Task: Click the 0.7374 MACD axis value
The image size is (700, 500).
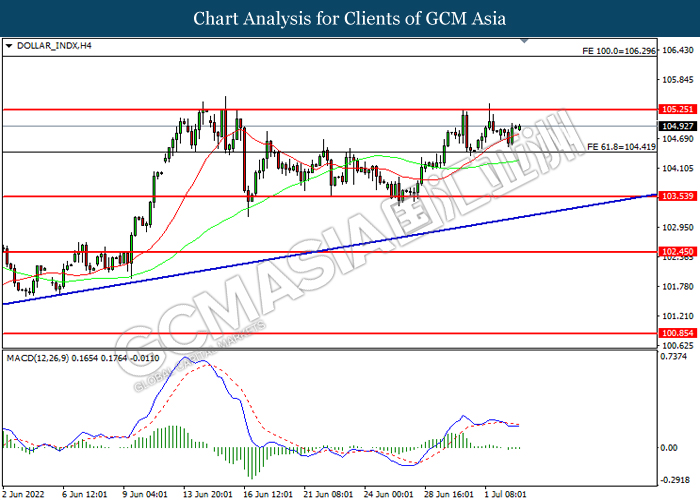Action: (x=673, y=356)
